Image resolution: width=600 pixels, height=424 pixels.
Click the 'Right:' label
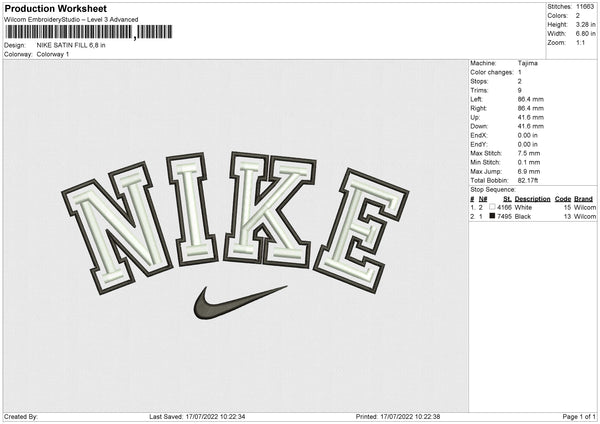coord(478,108)
